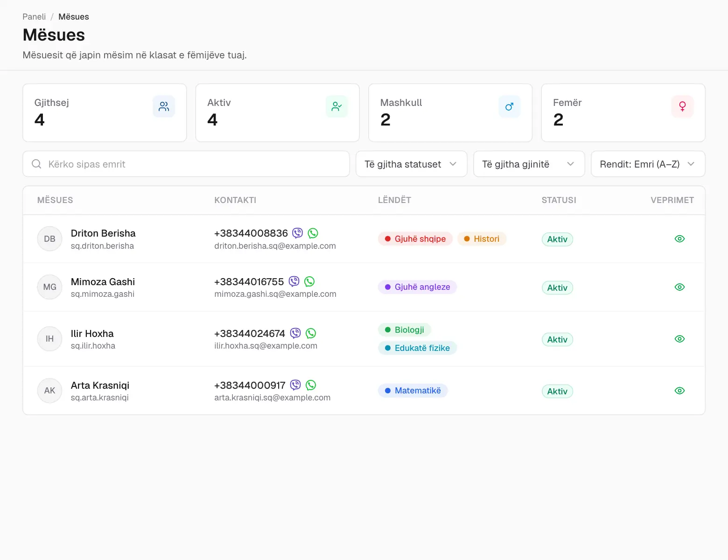728x560 pixels.
Task: Go to Paneli in the breadcrumb
Action: pos(34,17)
